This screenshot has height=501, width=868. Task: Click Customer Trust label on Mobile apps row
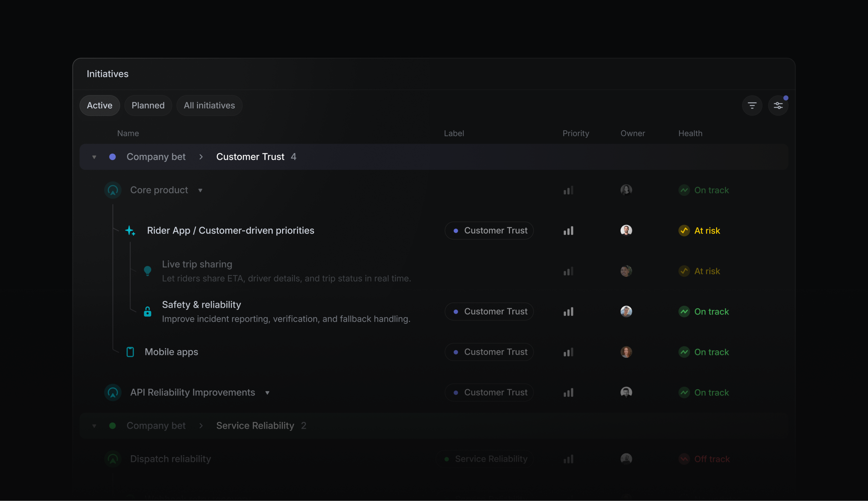[x=489, y=352]
